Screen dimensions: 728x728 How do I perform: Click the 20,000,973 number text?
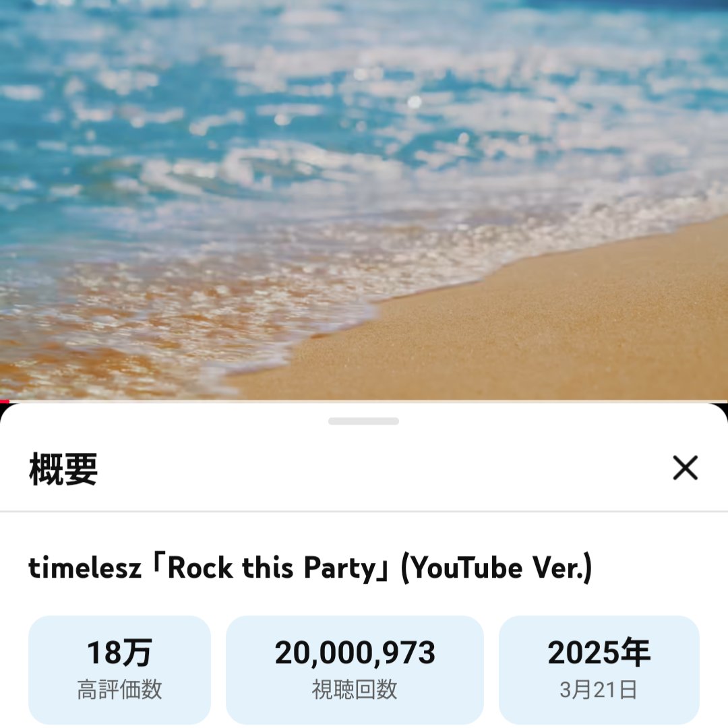(355, 653)
